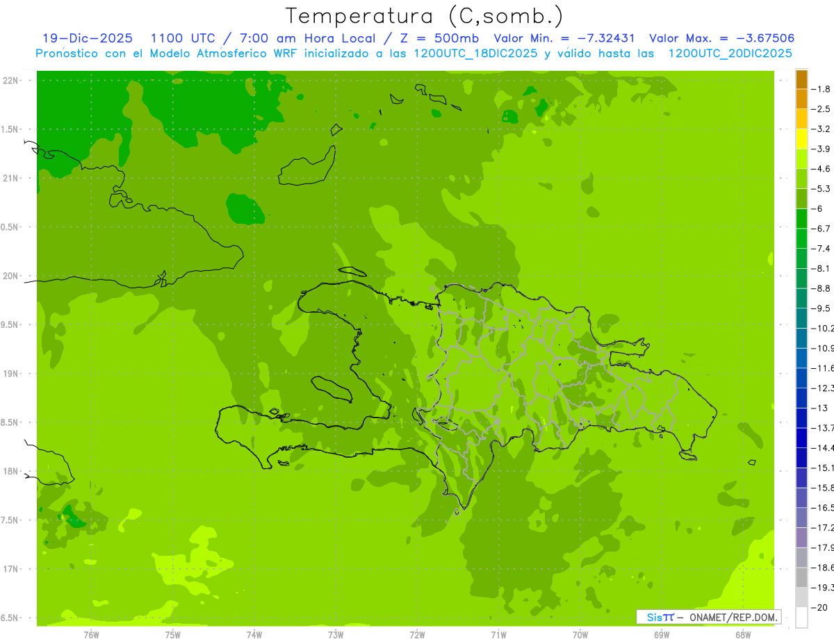Click legend swatch between -7.4 and -8.1
Screen dimensions: 834x644
(x=801, y=258)
